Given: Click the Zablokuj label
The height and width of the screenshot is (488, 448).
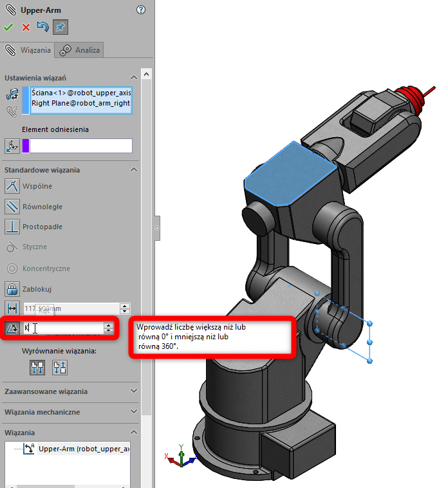Looking at the screenshot, I should point(37,289).
